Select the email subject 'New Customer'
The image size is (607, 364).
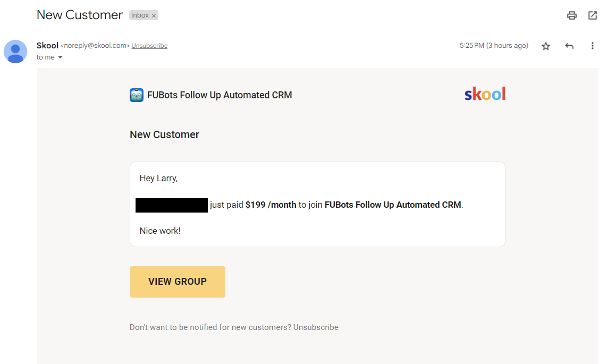click(79, 15)
